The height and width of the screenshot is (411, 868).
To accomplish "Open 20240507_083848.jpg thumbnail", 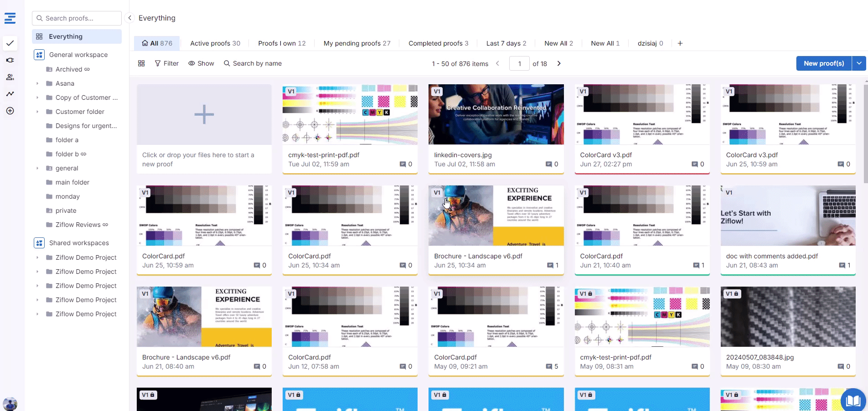I will (x=788, y=317).
